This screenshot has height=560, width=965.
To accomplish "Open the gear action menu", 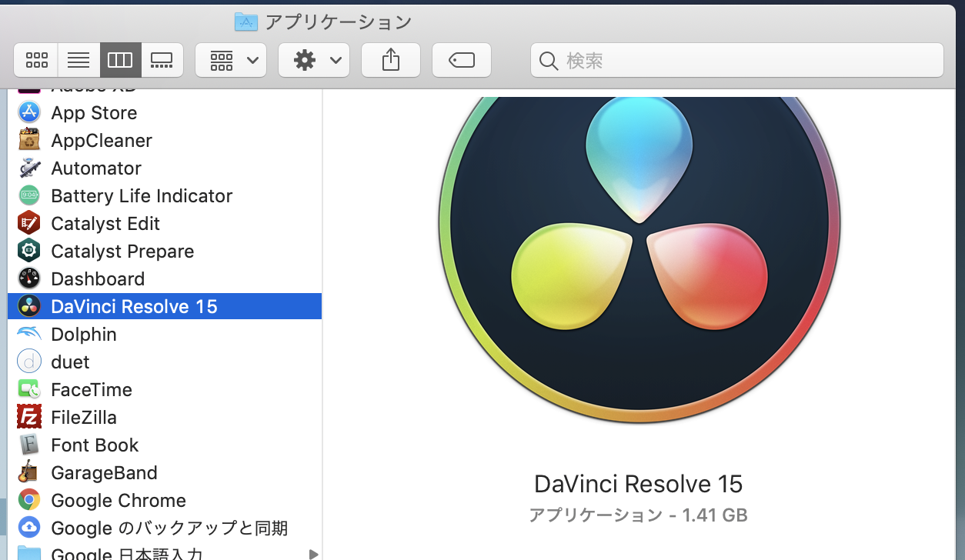I will tap(314, 60).
